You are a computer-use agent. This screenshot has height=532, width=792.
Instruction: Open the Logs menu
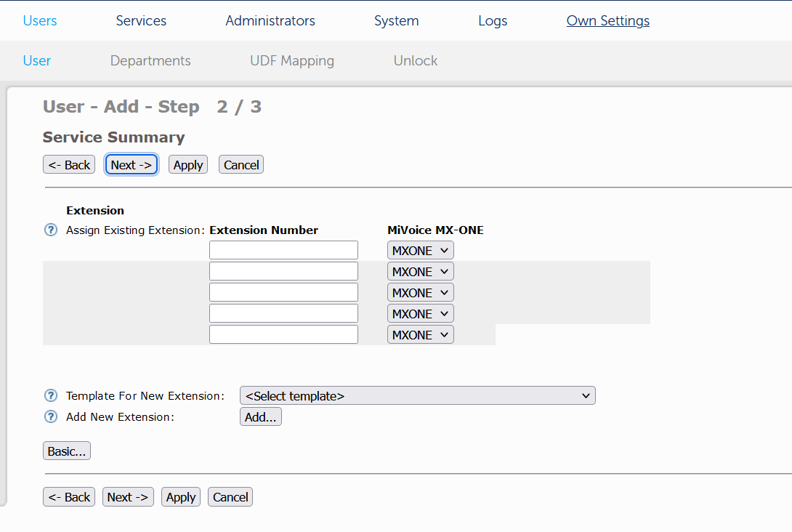click(493, 20)
